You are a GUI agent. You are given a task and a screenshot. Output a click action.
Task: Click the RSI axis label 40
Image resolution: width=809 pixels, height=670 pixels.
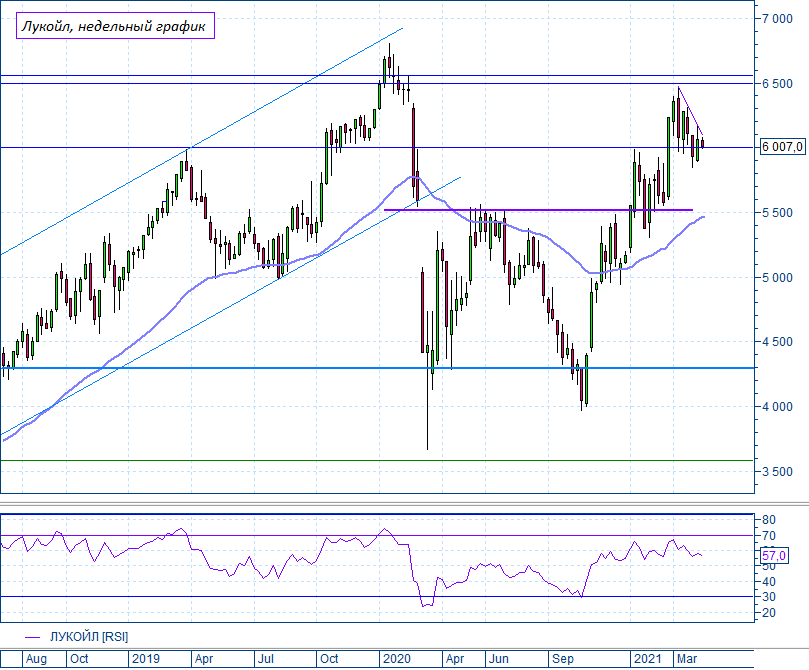(x=769, y=582)
